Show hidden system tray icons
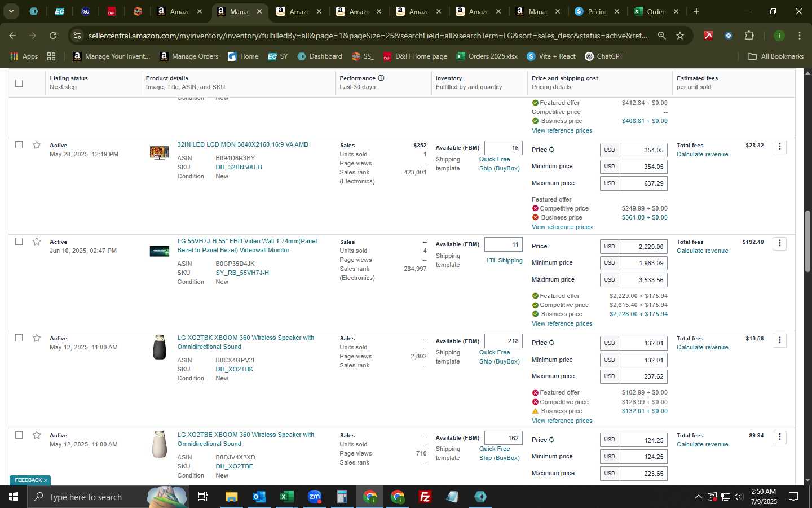This screenshot has width=812, height=508. [698, 497]
